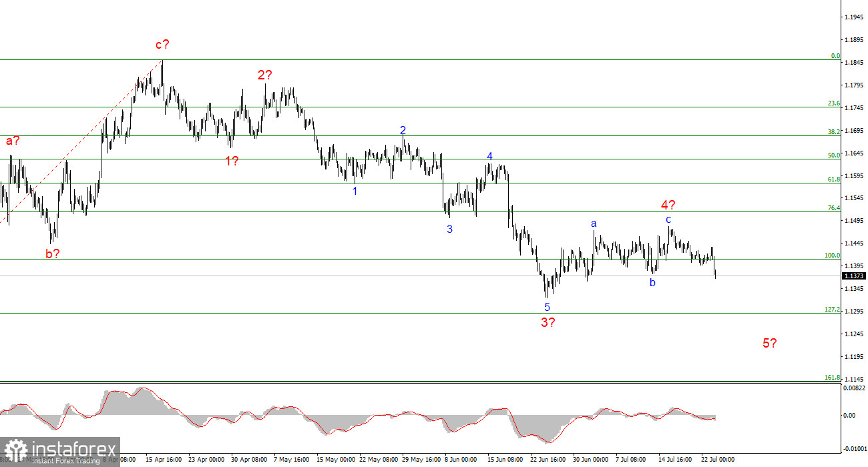Screen dimensions: 868x467
Task: Click the indicator scale value -0.01001
Action: coord(855,450)
